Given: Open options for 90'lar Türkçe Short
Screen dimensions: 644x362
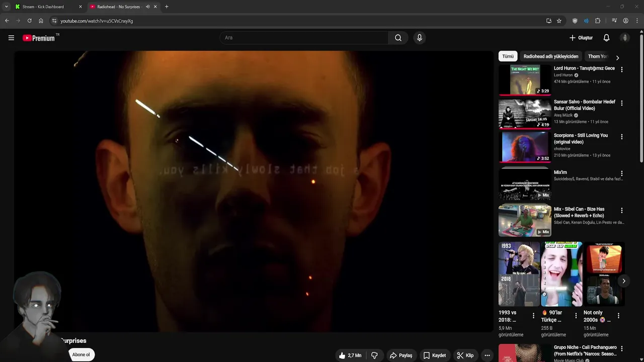Looking at the screenshot, I should (x=576, y=316).
